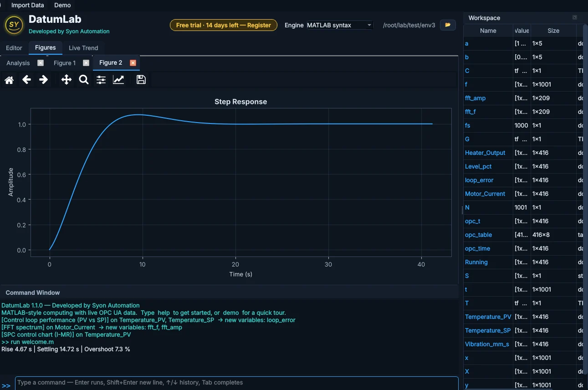Select opc_table variable in Workspace
The image size is (588, 390).
[478, 235]
